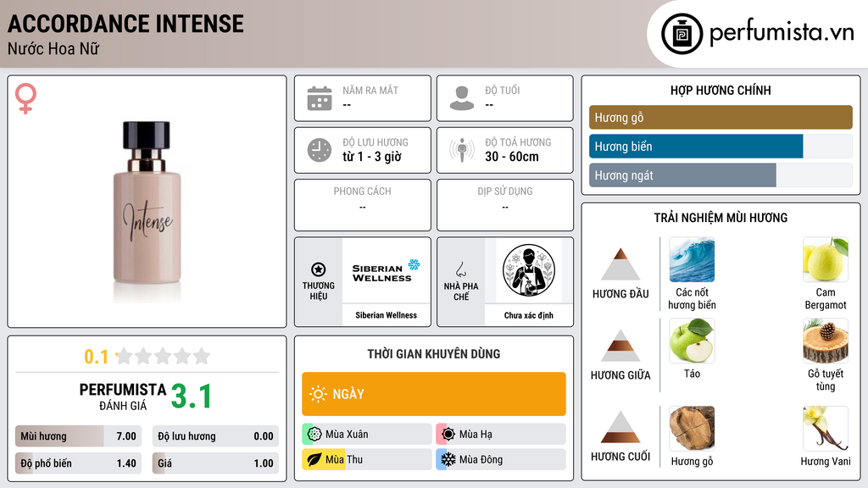Click the Hương giữa pyramid icon

coord(620,346)
